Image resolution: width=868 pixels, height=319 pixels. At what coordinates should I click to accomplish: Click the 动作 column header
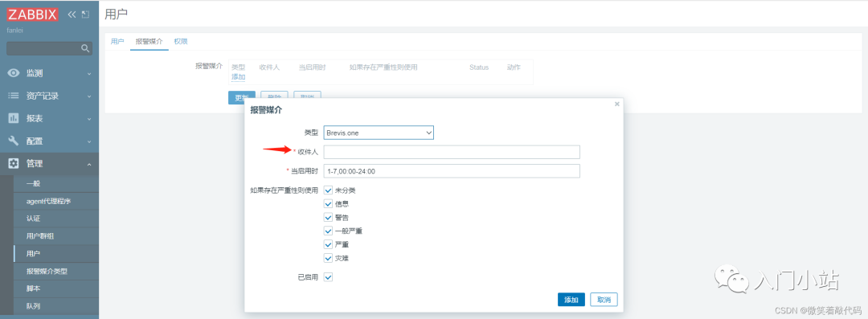(514, 67)
